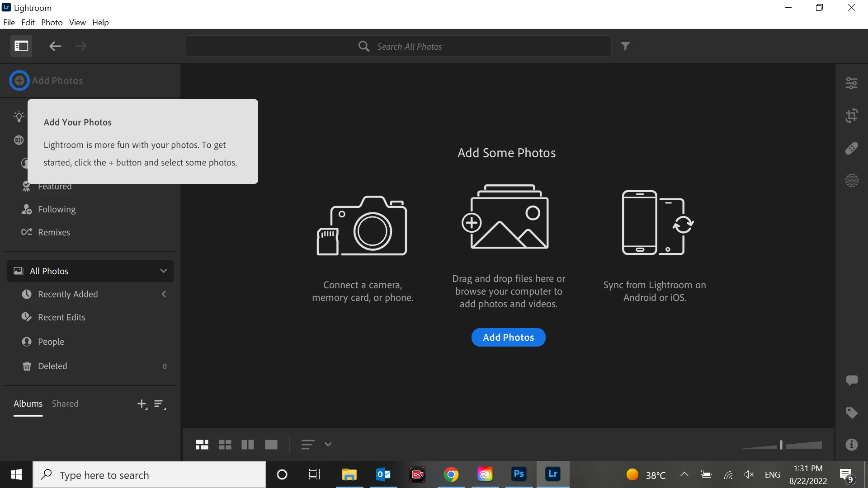Switch to square grid view
The image size is (868, 488).
[x=225, y=445]
